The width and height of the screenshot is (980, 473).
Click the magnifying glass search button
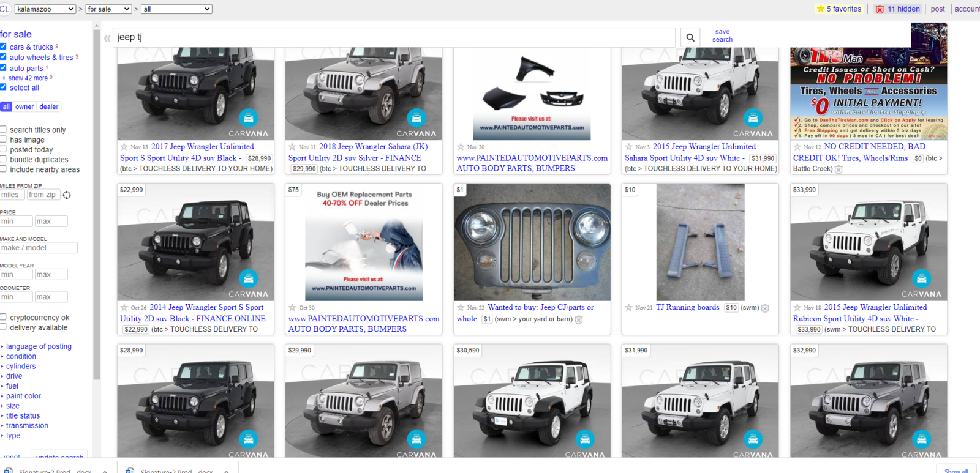(690, 37)
